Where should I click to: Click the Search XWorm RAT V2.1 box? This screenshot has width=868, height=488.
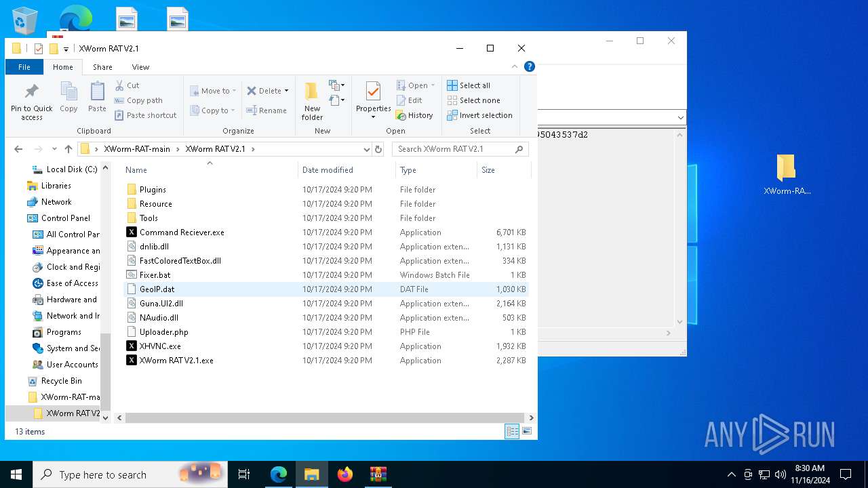(460, 149)
